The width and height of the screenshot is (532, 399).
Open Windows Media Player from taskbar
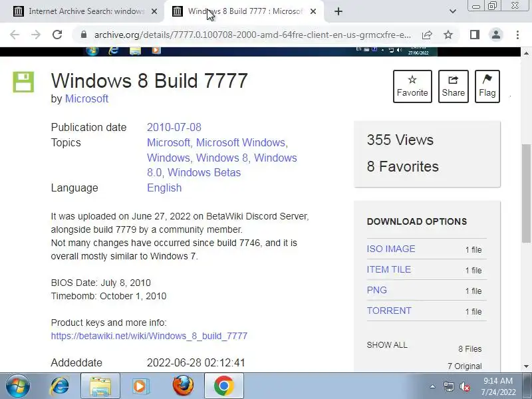coord(140,386)
